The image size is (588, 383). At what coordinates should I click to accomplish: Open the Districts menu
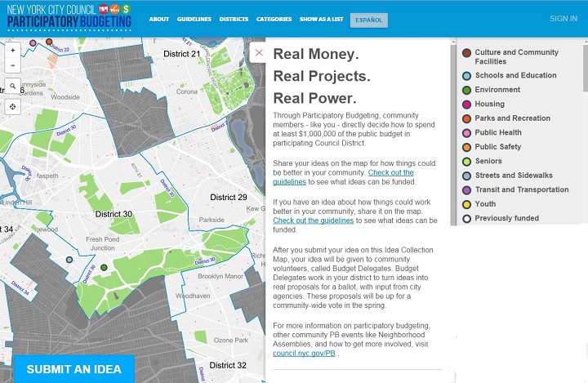pyautogui.click(x=234, y=19)
